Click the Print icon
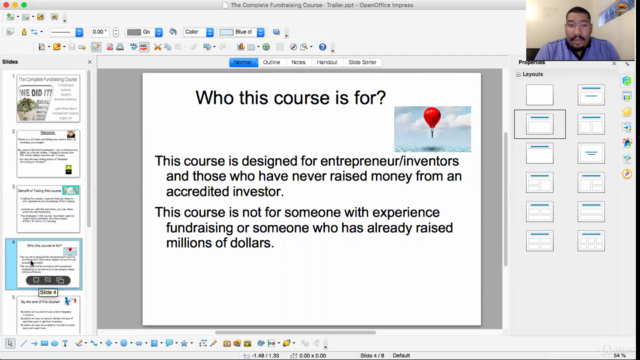The width and height of the screenshot is (640, 360). 120,47
